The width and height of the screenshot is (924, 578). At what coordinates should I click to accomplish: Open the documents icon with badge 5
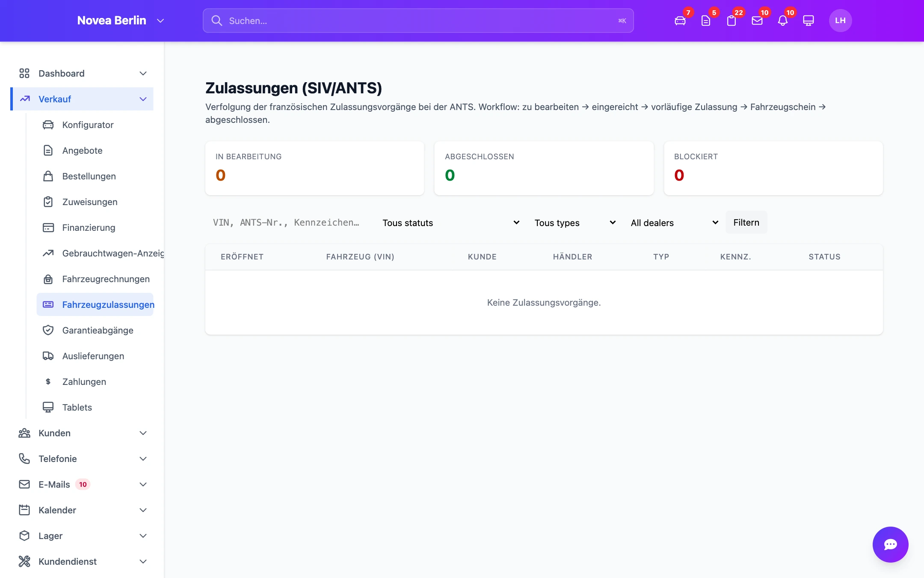[706, 21]
